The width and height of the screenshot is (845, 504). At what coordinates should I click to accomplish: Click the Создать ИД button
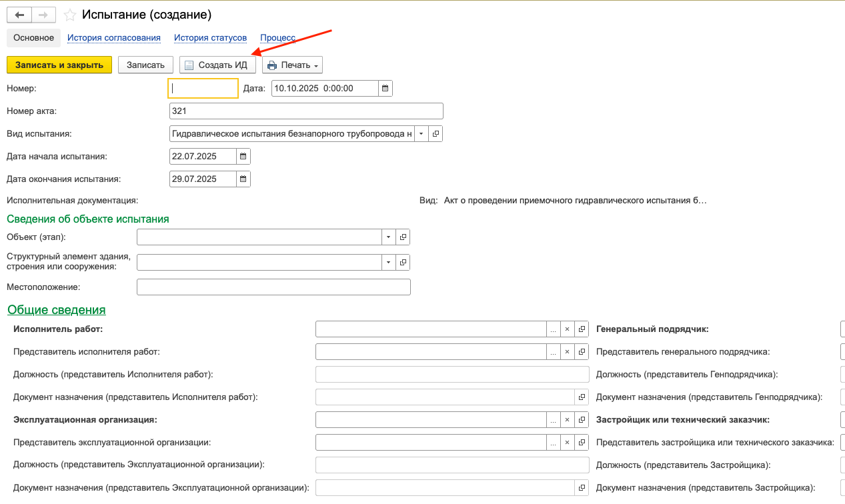pyautogui.click(x=217, y=65)
